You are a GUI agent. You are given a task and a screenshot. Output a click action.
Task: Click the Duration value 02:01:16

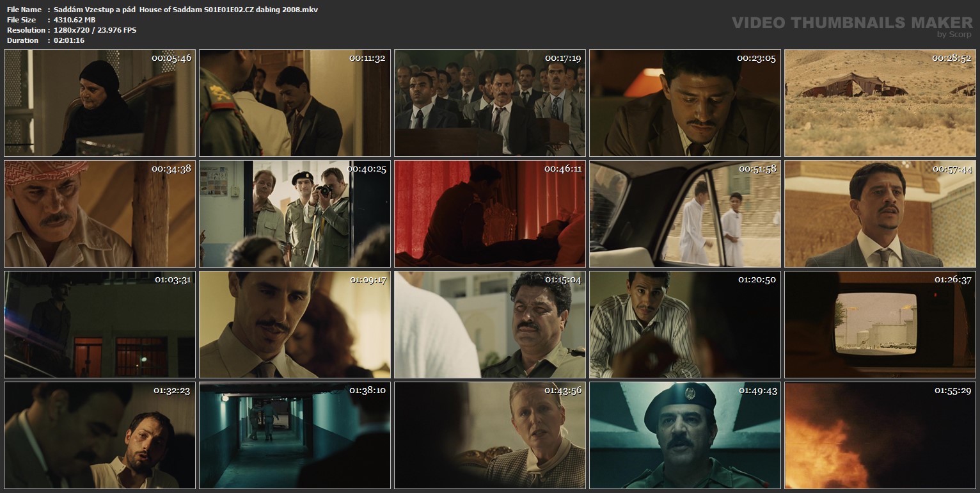coord(69,40)
